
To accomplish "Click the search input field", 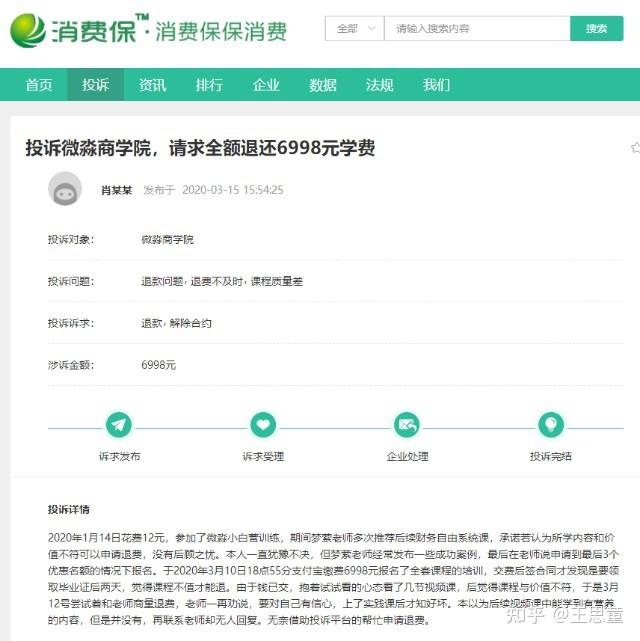I will tap(477, 29).
